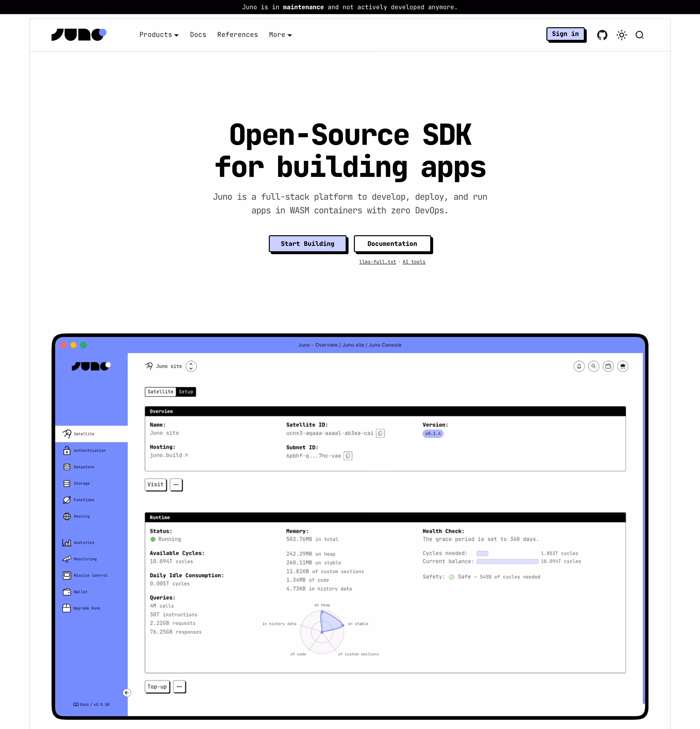The width and height of the screenshot is (700, 729).
Task: Open more options next to Top-up
Action: pyautogui.click(x=179, y=687)
